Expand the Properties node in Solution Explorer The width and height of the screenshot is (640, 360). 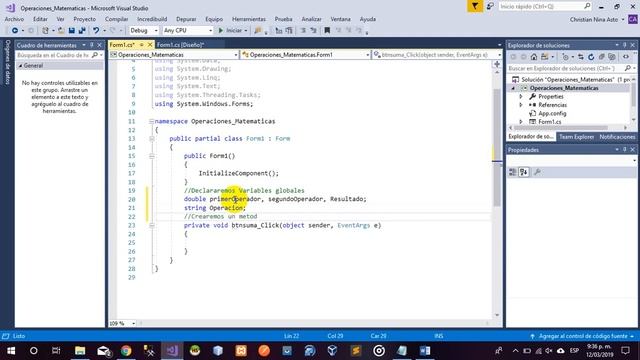pyautogui.click(x=521, y=96)
